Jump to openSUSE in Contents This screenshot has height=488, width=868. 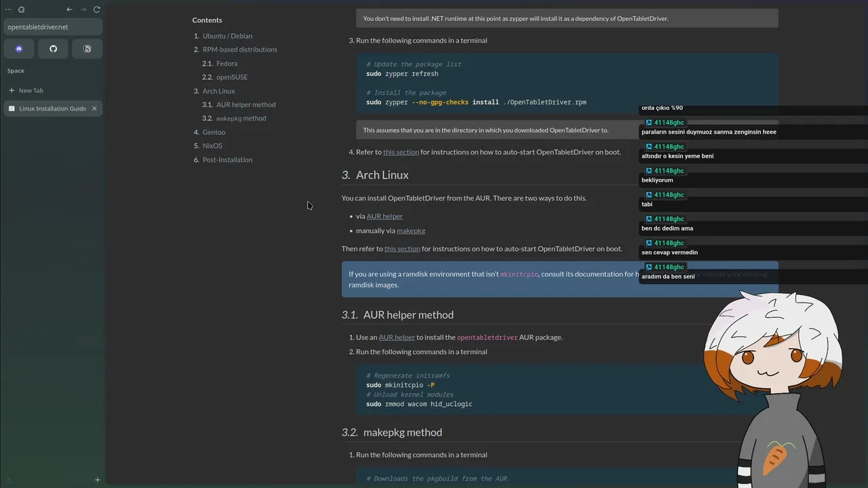click(232, 77)
